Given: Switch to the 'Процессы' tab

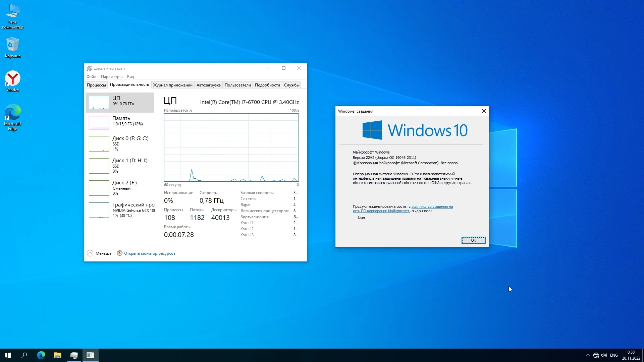Looking at the screenshot, I should tap(96, 85).
